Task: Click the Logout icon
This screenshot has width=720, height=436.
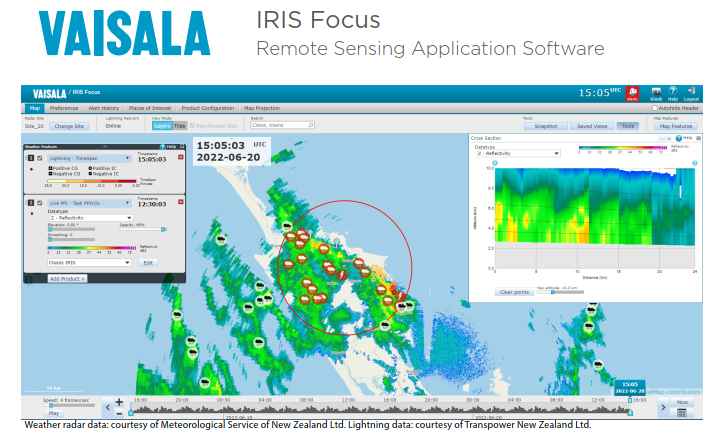Action: pyautogui.click(x=691, y=93)
